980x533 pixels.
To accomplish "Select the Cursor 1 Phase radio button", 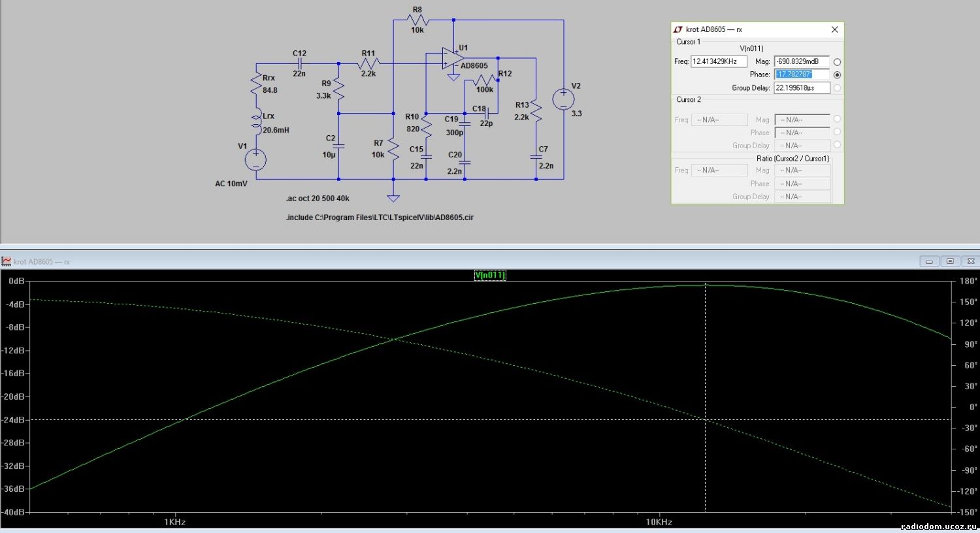I will 837,75.
